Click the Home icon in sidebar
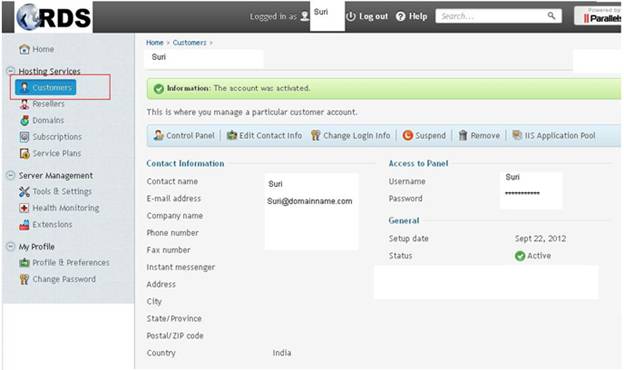624x370 pixels. pos(24,49)
